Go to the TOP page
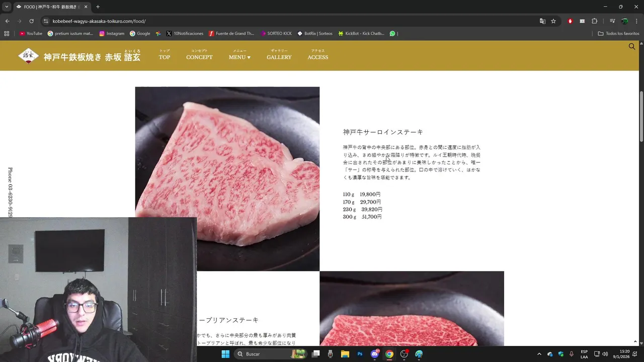The height and width of the screenshot is (362, 644). pos(165,55)
